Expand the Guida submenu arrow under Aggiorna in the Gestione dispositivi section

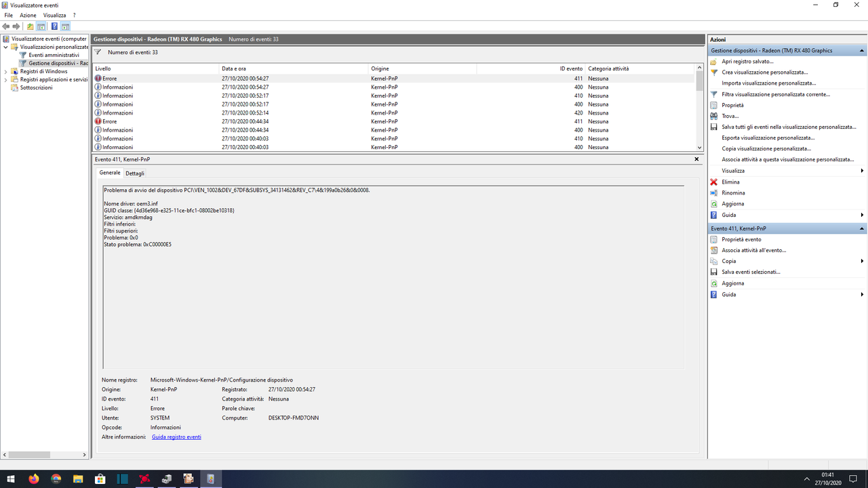862,215
